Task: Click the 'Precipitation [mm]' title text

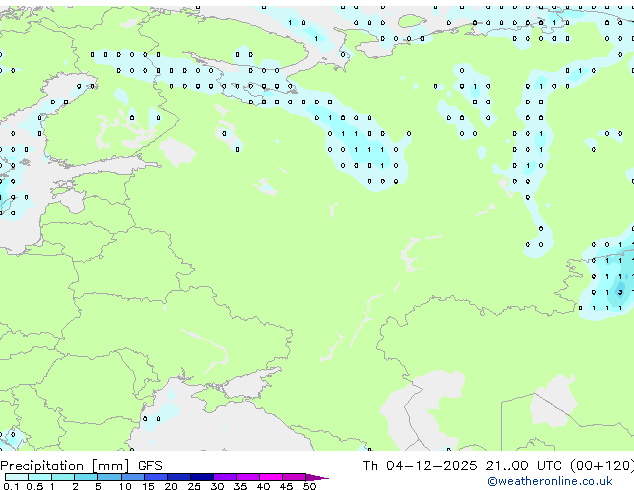Action: click(65, 466)
